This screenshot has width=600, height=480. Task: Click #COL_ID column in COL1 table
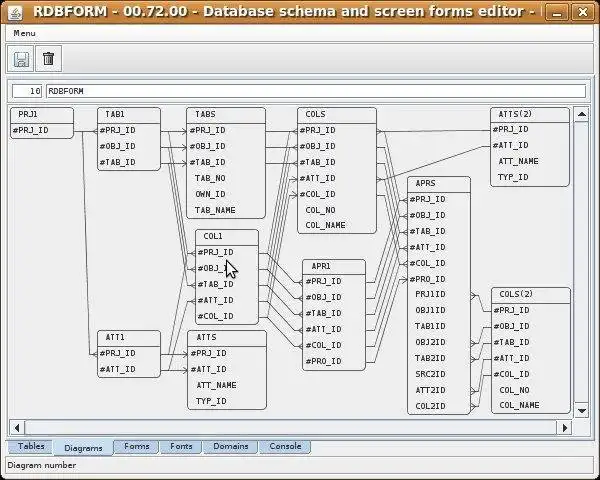pos(215,317)
